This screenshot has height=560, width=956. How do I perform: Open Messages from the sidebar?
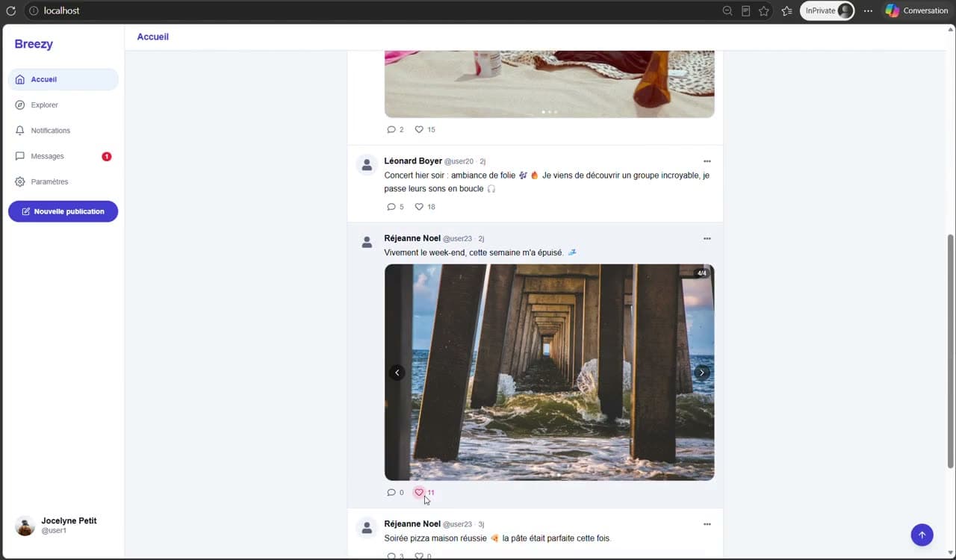tap(63, 156)
